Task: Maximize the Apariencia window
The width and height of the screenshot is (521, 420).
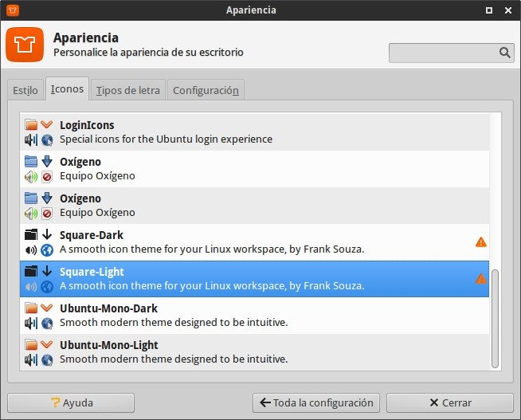Action: click(x=489, y=10)
